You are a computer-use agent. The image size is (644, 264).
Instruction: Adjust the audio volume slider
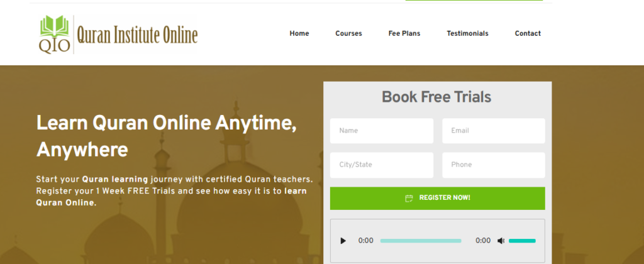(x=522, y=241)
